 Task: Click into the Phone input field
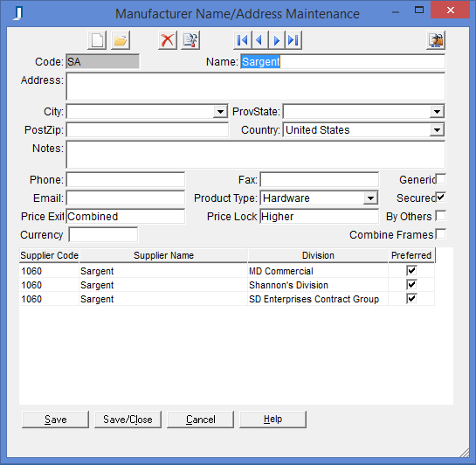coord(126,179)
